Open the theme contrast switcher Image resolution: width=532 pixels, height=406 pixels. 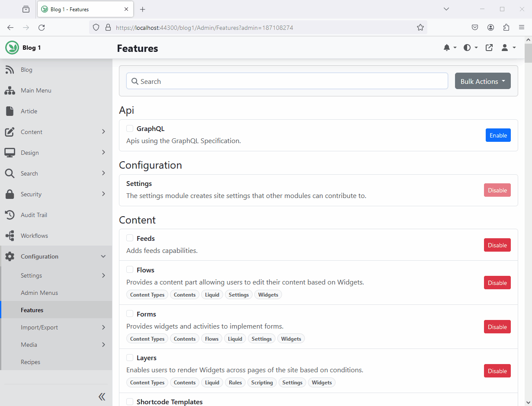(471, 48)
